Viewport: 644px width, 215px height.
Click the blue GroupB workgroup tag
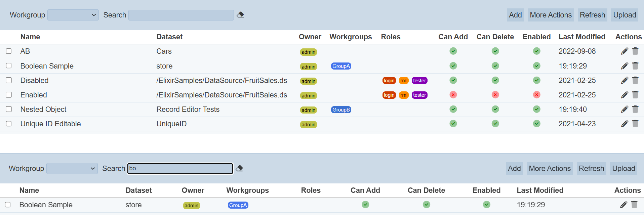click(x=341, y=110)
